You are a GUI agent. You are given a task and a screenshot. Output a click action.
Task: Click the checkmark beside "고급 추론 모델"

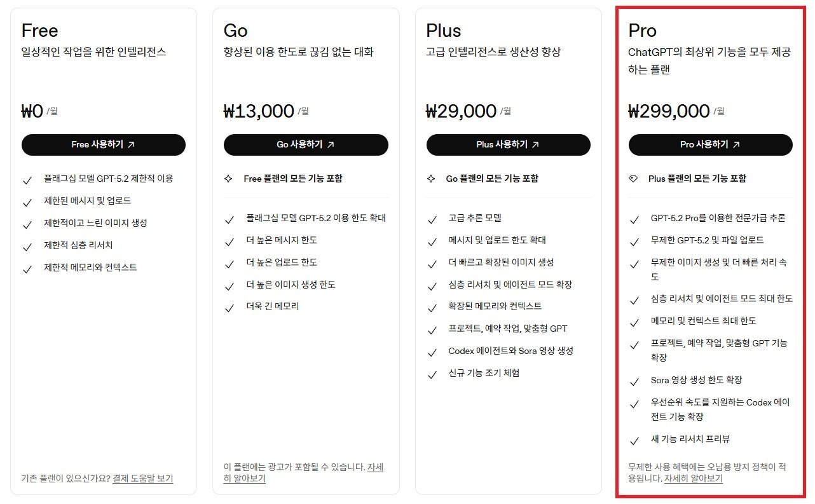pos(432,220)
